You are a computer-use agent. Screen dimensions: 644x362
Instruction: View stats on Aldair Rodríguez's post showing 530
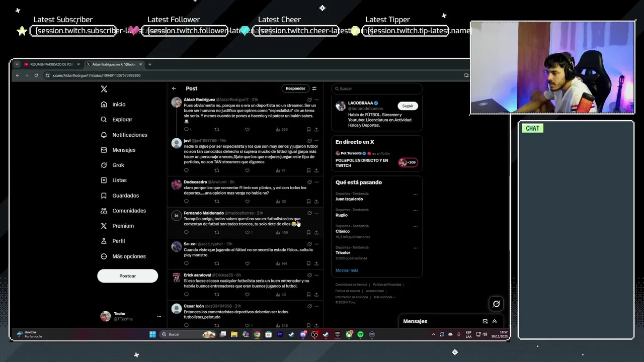(x=282, y=129)
